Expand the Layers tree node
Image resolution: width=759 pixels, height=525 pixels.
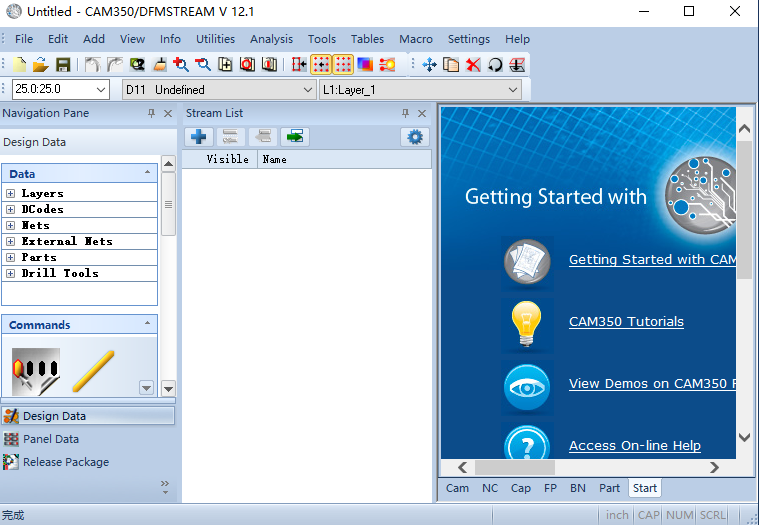[x=10, y=194]
